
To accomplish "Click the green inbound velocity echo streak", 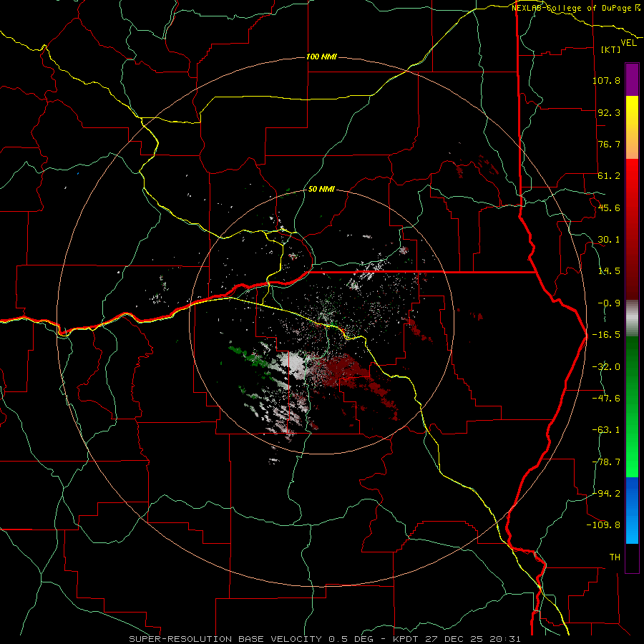I will pos(250,356).
